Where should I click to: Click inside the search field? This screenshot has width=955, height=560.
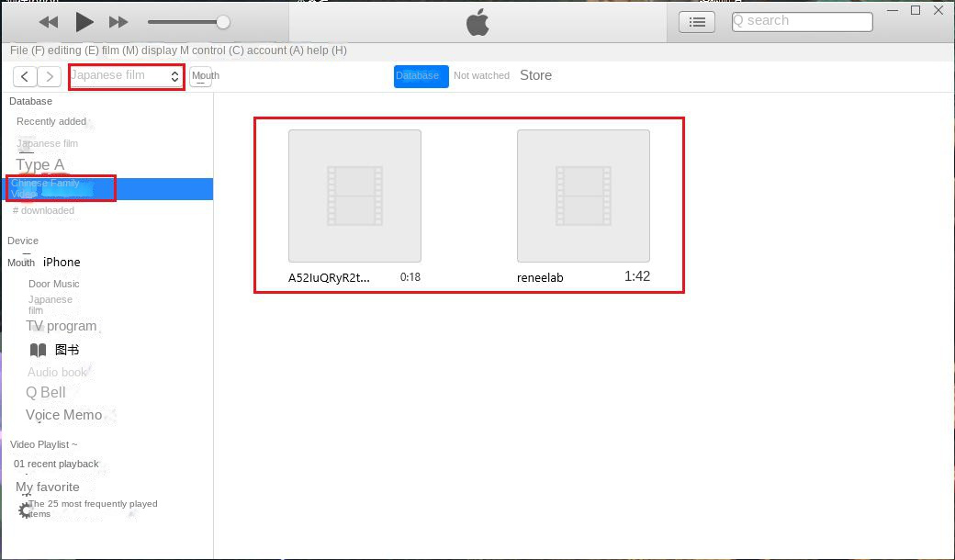tap(801, 20)
